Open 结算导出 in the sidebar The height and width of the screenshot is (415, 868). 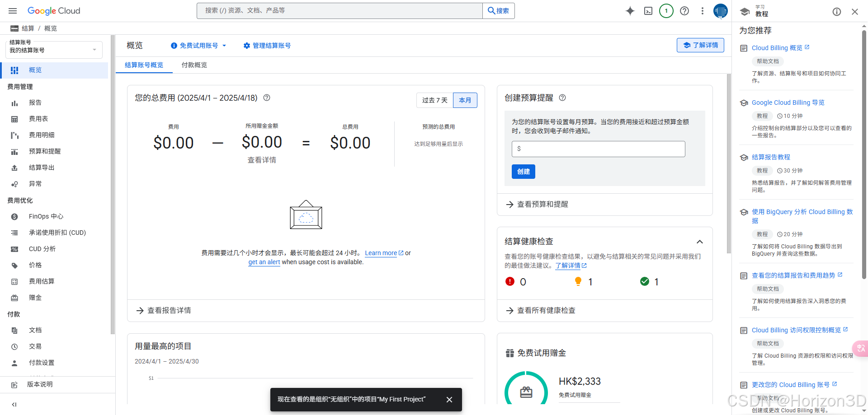[x=54, y=168]
